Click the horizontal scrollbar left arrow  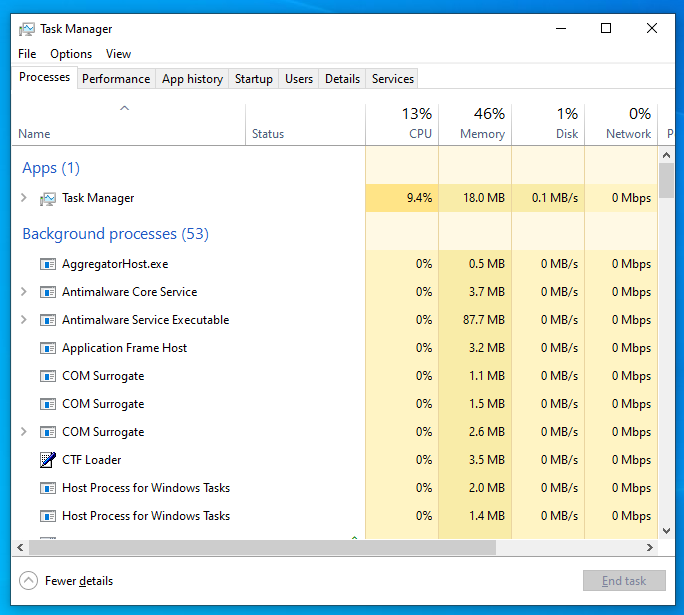(x=20, y=547)
